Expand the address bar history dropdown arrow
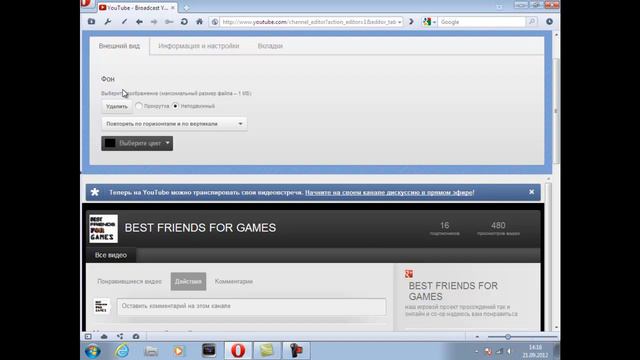The image size is (640, 360). coord(400,22)
